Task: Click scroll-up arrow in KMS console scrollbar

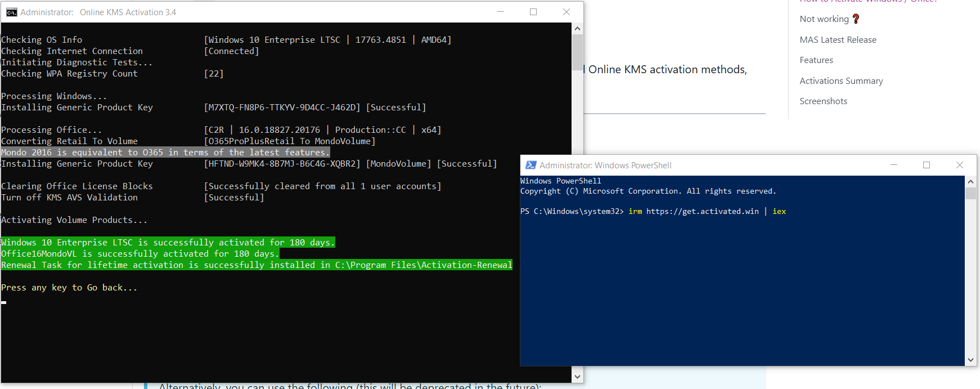Action: [x=577, y=28]
